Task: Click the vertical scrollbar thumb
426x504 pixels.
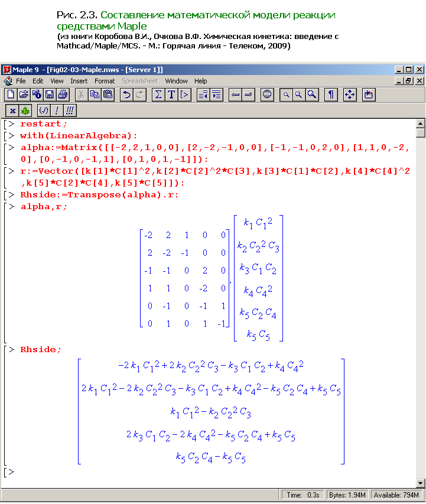Action: coord(421,133)
